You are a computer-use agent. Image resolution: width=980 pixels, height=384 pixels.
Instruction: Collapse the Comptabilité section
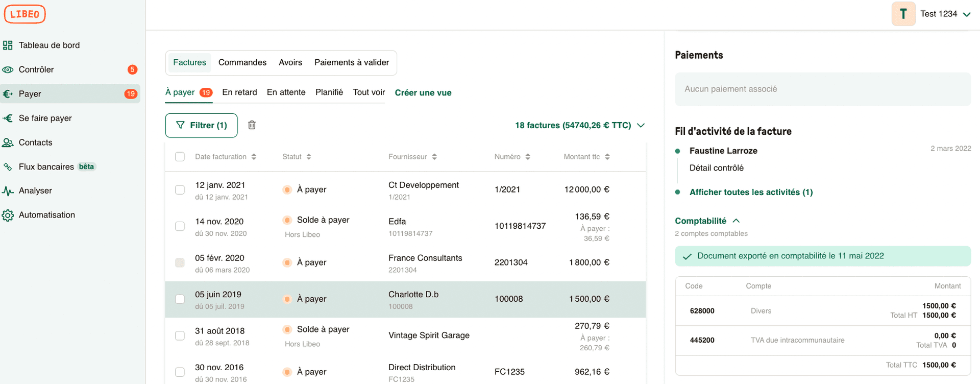[707, 221]
